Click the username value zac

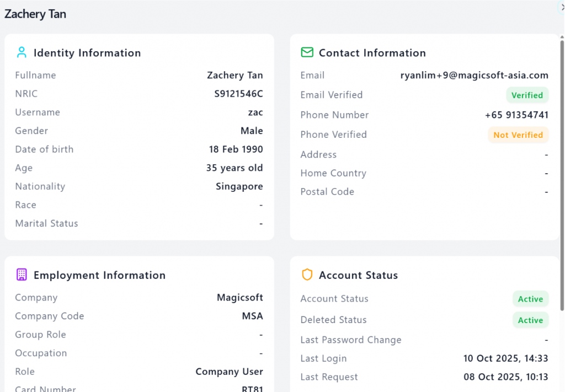click(x=255, y=112)
